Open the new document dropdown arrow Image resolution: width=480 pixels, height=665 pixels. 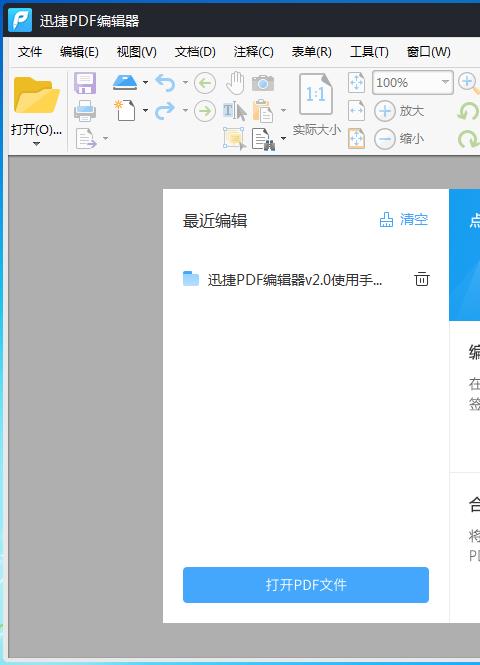pos(145,110)
